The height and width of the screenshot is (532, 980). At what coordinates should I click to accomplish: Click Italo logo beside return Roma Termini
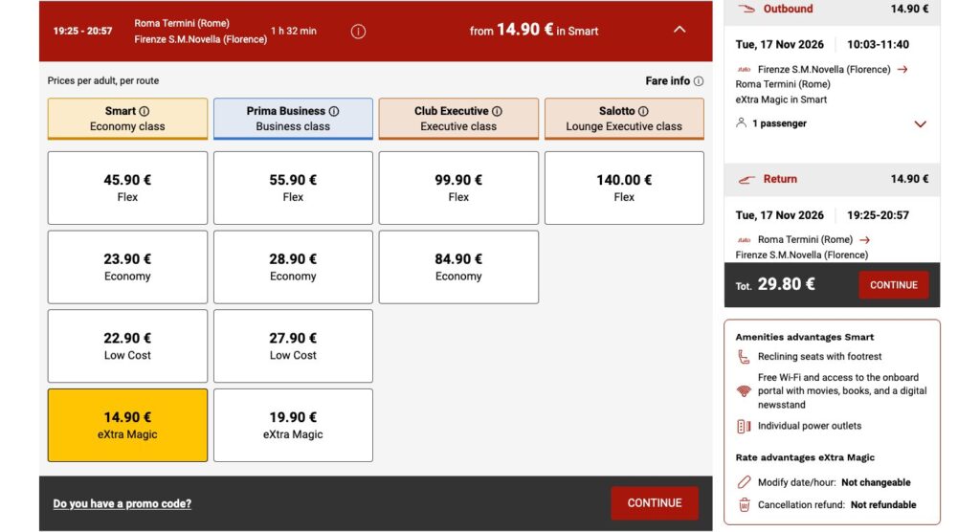(744, 240)
